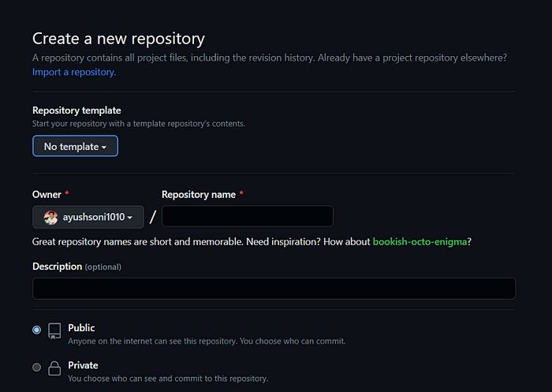Click into the Description text field

pyautogui.click(x=274, y=288)
